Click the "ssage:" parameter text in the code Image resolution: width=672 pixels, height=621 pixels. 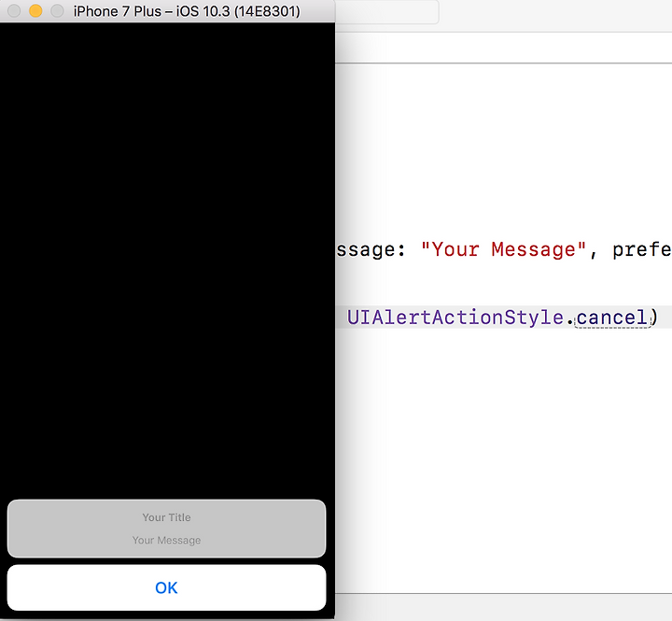[x=371, y=249]
